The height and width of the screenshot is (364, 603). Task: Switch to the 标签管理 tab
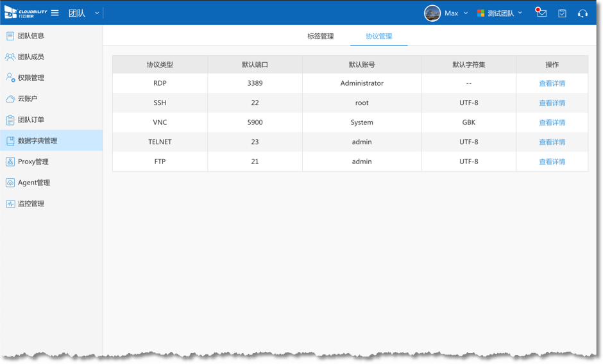(x=320, y=37)
